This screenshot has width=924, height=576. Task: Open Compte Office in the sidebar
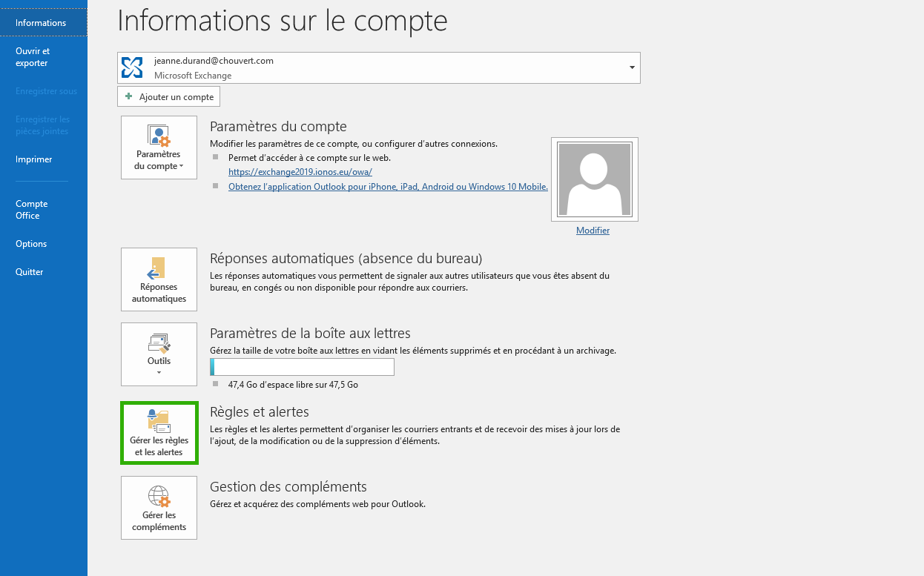[44, 210]
